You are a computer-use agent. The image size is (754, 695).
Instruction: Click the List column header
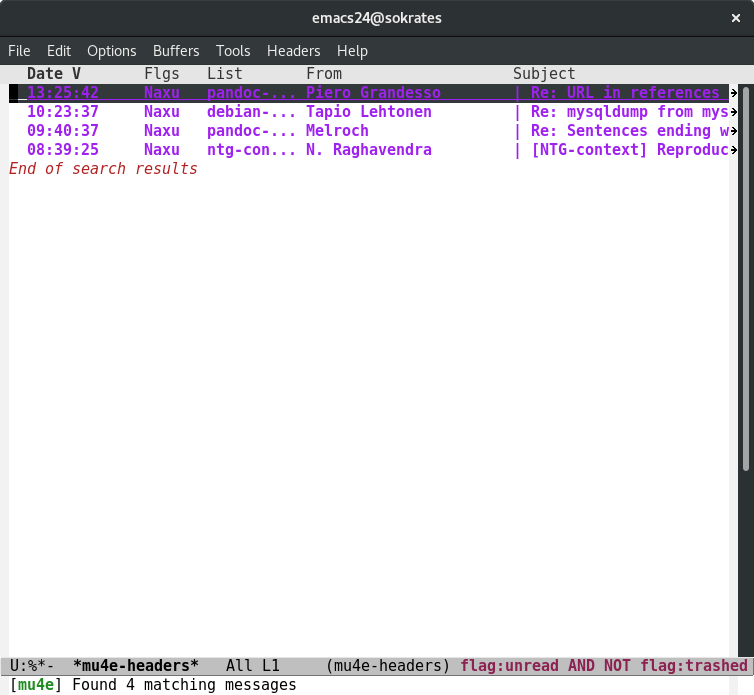pyautogui.click(x=225, y=74)
